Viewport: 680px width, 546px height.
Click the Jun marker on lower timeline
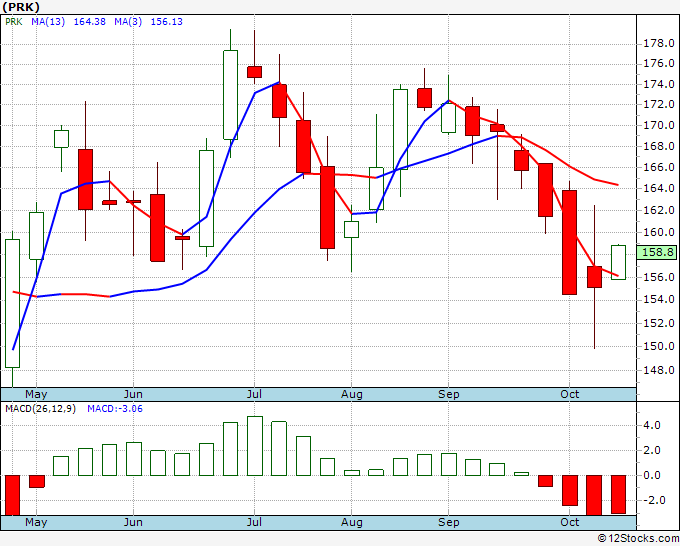133,522
